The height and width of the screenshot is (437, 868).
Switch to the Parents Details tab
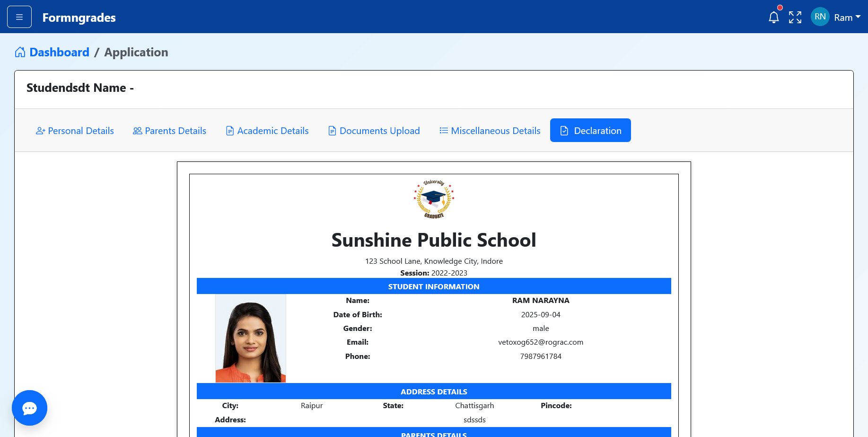tap(175, 131)
